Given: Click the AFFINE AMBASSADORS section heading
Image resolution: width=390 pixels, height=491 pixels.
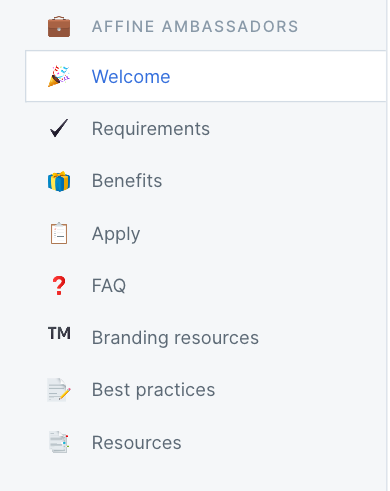Looking at the screenshot, I should pos(195,27).
